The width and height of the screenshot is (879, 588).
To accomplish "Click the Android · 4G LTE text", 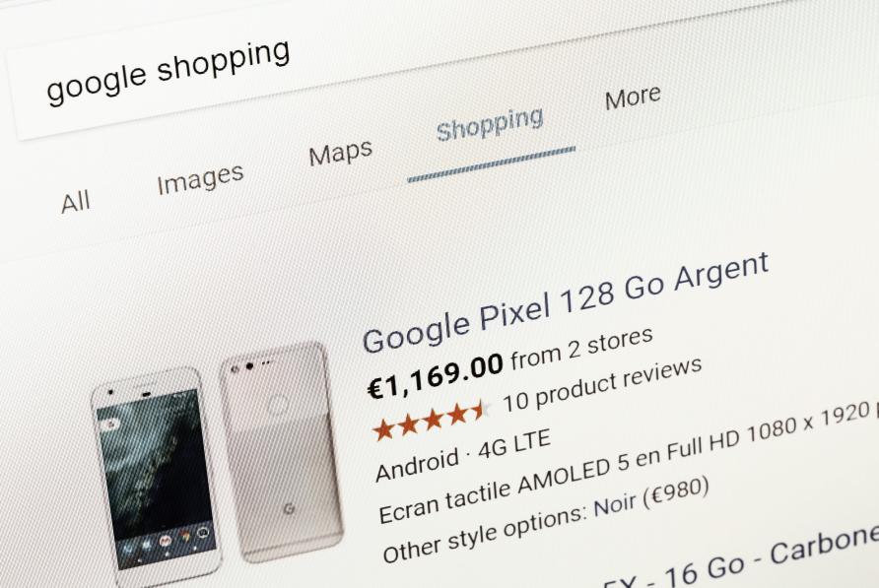I will point(463,455).
